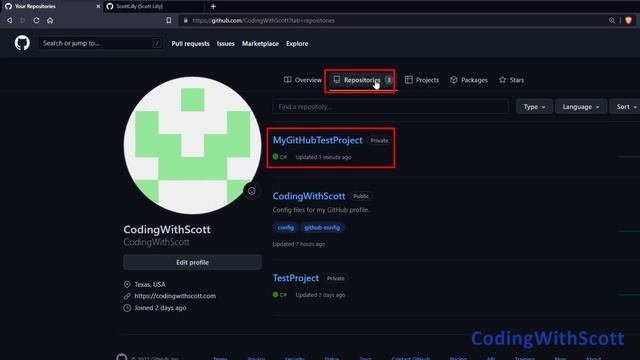Open browser home page icon
This screenshot has width=640, height=360.
pos(50,20)
